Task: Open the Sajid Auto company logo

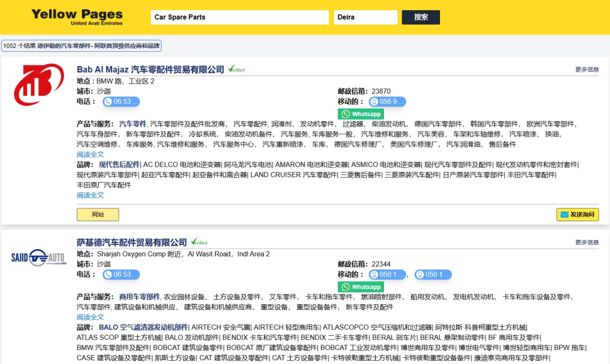Action: (39, 258)
